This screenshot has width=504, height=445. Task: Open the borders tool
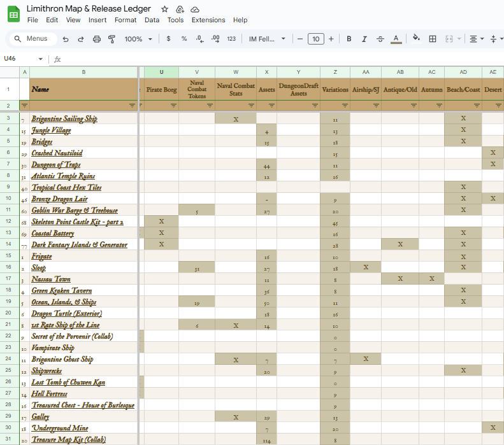[x=433, y=39]
